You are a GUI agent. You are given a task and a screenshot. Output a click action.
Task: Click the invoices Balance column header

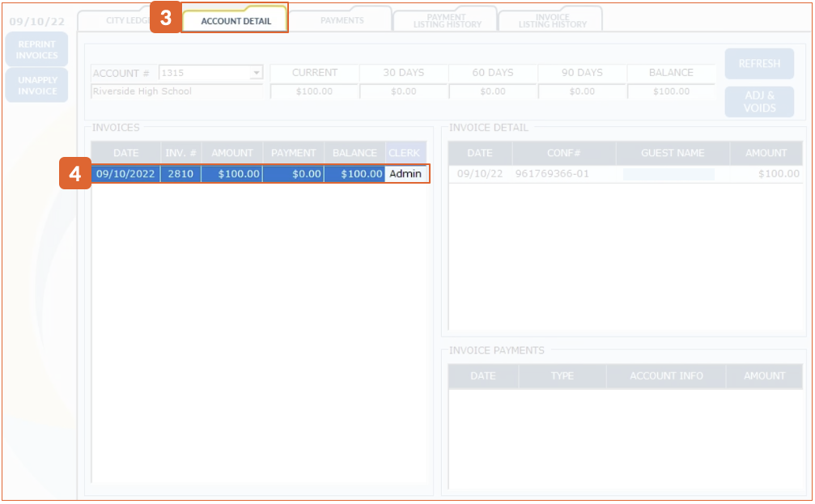coord(354,153)
